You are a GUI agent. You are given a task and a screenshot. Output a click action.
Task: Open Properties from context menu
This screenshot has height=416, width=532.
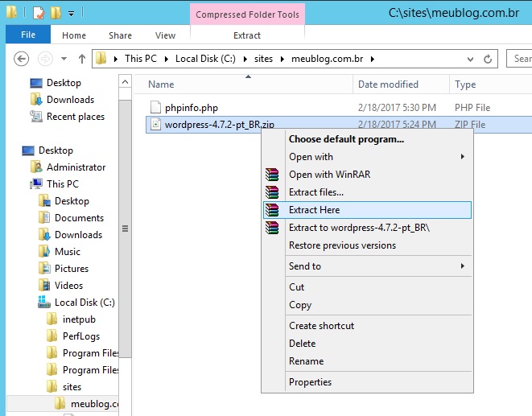pos(368,382)
